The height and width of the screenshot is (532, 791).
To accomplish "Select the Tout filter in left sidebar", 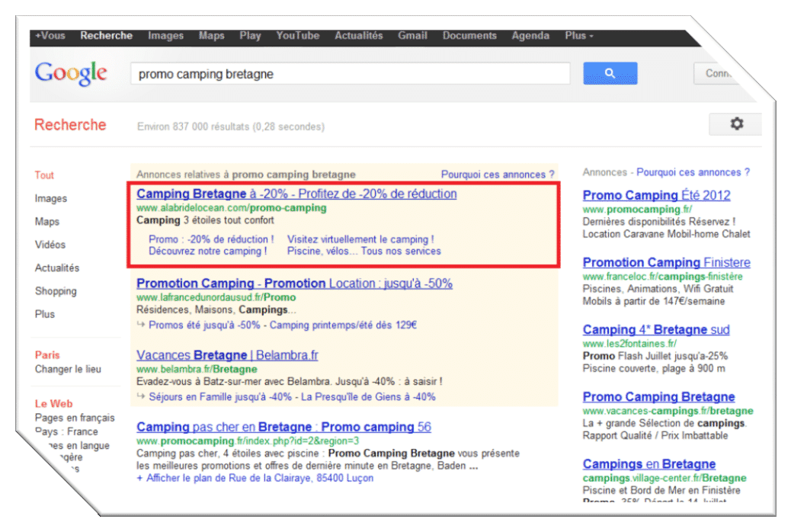I will (x=44, y=175).
